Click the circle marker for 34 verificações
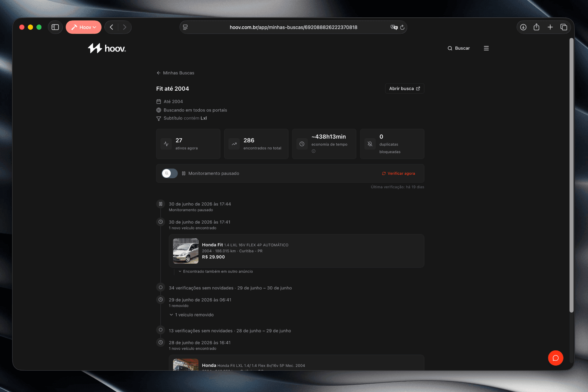The height and width of the screenshot is (392, 588). point(160,288)
